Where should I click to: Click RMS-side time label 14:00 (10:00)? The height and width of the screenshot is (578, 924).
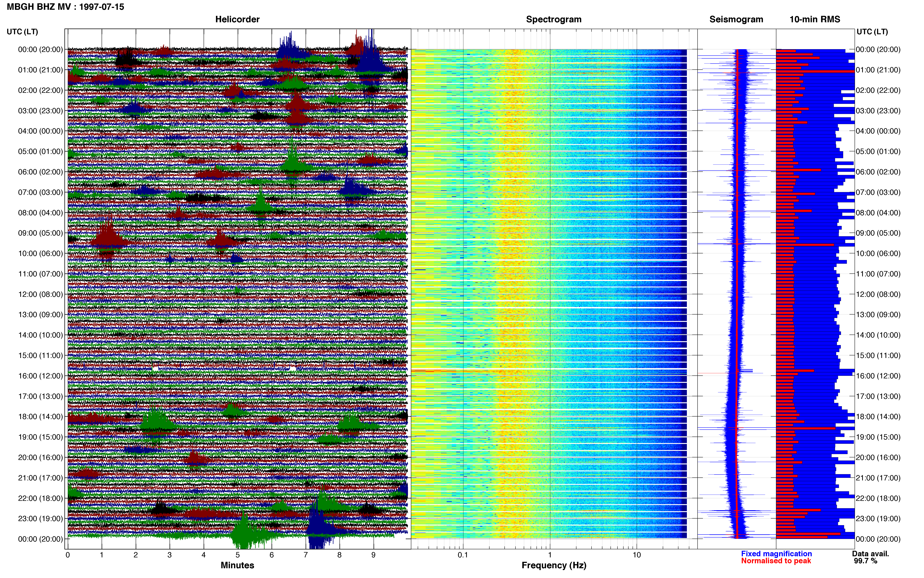[878, 335]
